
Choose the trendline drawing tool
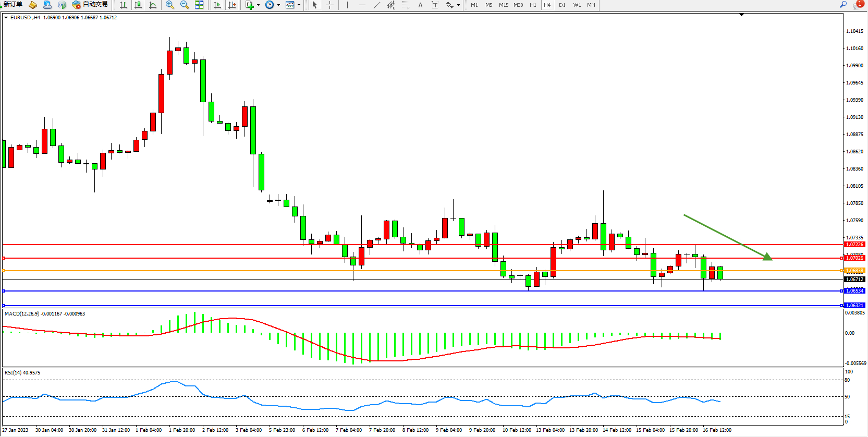(x=376, y=5)
